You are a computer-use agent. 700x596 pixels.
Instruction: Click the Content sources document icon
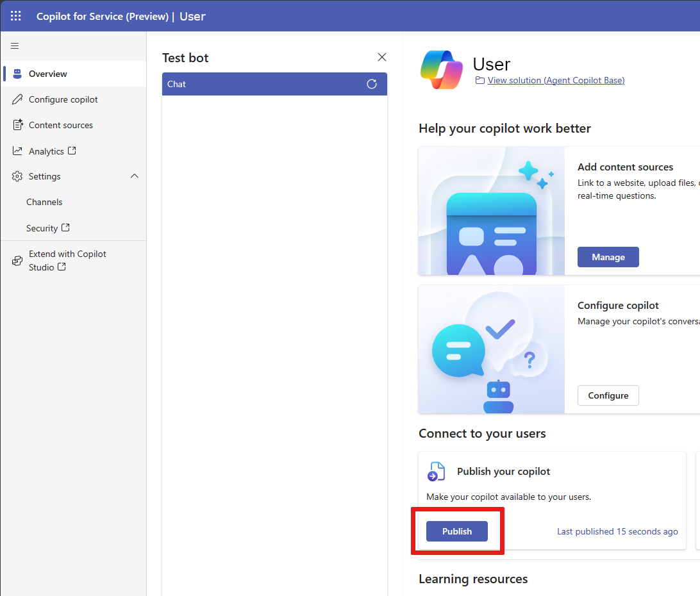click(x=17, y=125)
